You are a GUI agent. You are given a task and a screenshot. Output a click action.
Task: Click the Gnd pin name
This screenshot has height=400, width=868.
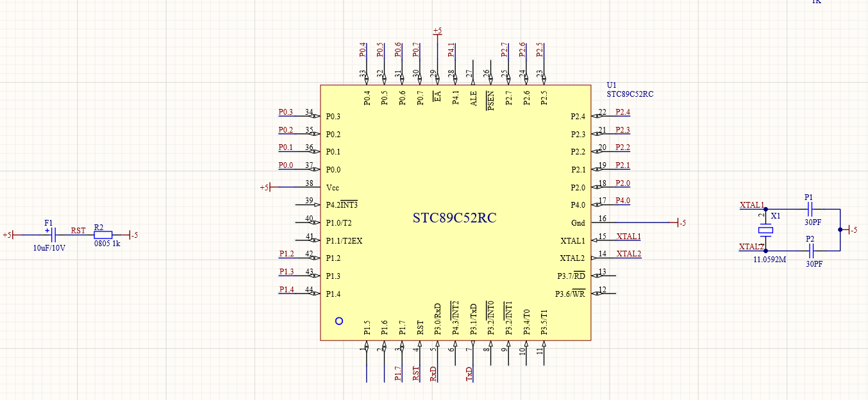[578, 223]
